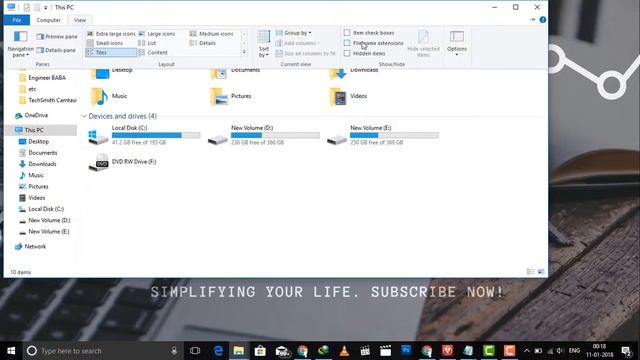The height and width of the screenshot is (360, 640).
Task: Choose the Content layout
Action: click(x=153, y=53)
